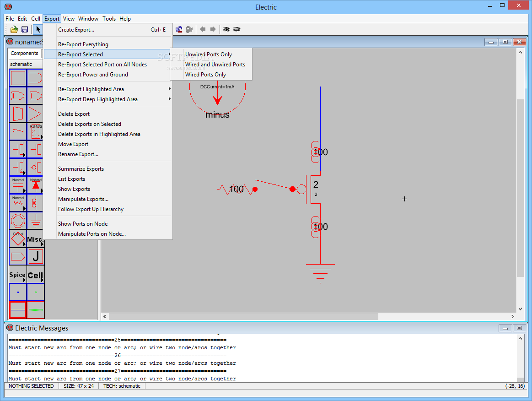Click the closed eye toolbar icon
Image resolution: width=532 pixels, height=401 pixels.
pyautogui.click(x=236, y=30)
